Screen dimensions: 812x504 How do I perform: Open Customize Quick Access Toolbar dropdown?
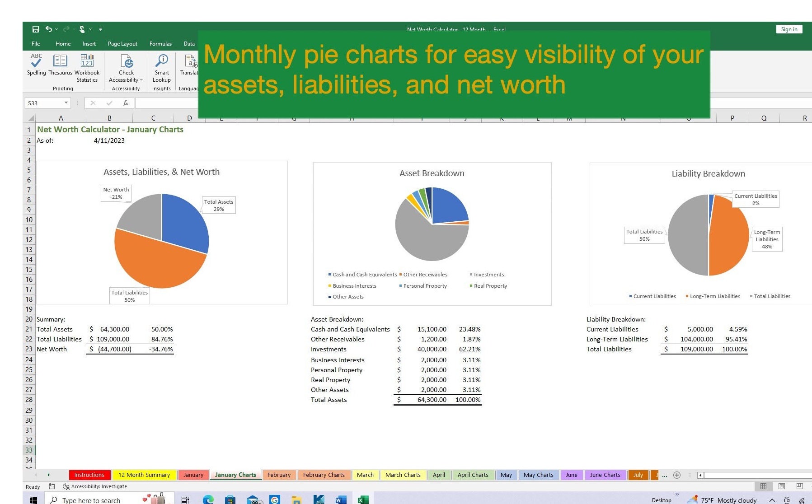pyautogui.click(x=100, y=29)
